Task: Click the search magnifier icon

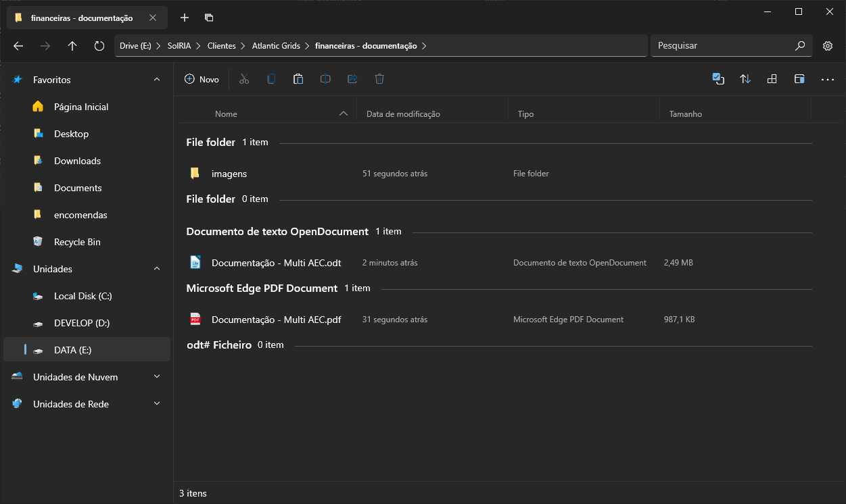Action: (800, 46)
